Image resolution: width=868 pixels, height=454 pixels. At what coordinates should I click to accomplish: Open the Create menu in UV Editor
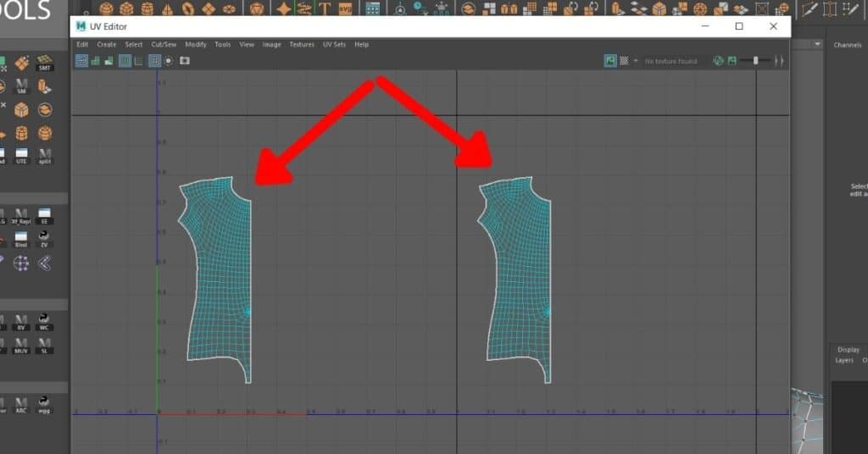pyautogui.click(x=106, y=44)
